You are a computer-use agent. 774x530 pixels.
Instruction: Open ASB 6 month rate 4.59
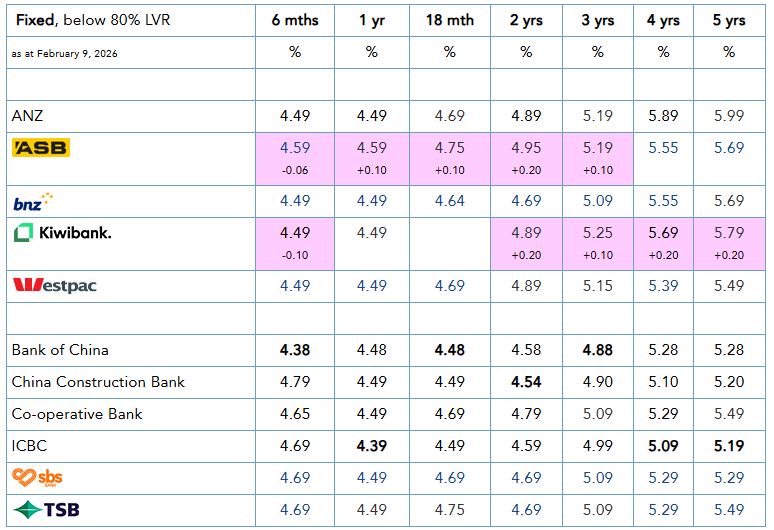point(295,148)
